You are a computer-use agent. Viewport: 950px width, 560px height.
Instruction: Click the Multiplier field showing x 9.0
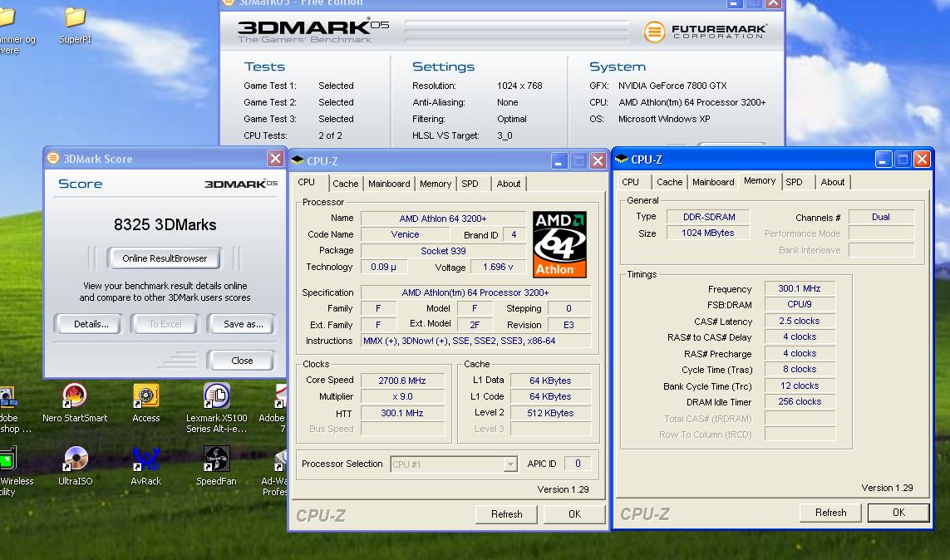coord(402,396)
